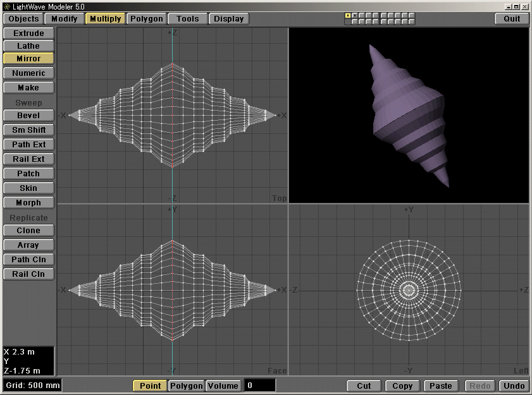Select the Extrude tool
The height and width of the screenshot is (395, 532).
[28, 33]
